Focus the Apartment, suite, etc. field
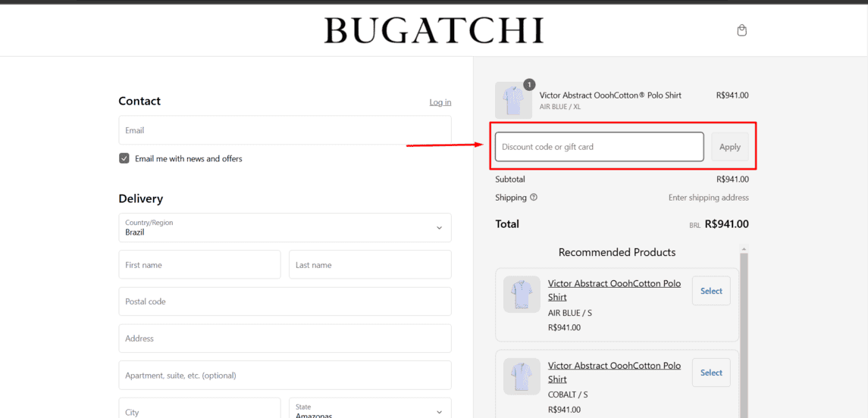Screen dimensions: 868x418 coord(285,376)
